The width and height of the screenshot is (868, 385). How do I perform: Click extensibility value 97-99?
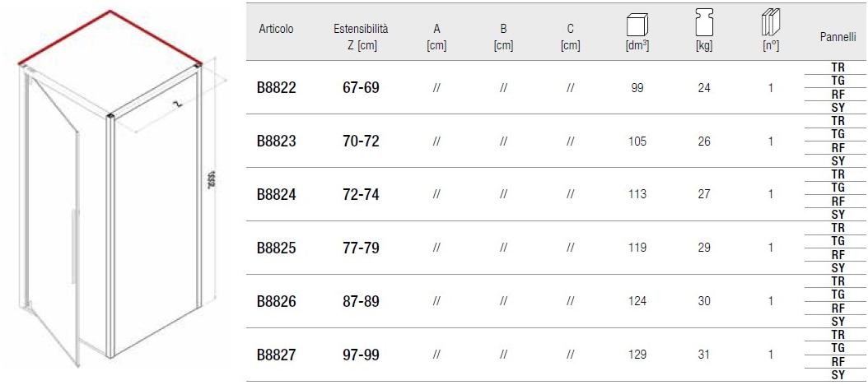pos(361,355)
